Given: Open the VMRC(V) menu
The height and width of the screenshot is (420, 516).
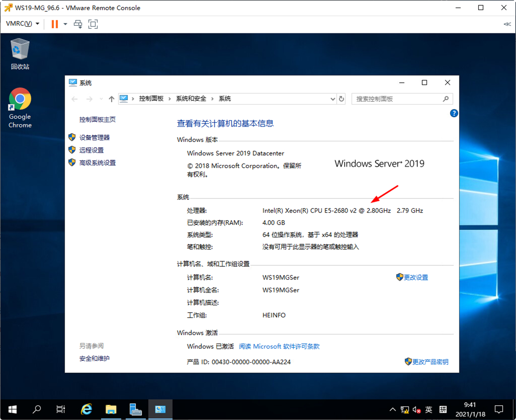Looking at the screenshot, I should tap(22, 24).
